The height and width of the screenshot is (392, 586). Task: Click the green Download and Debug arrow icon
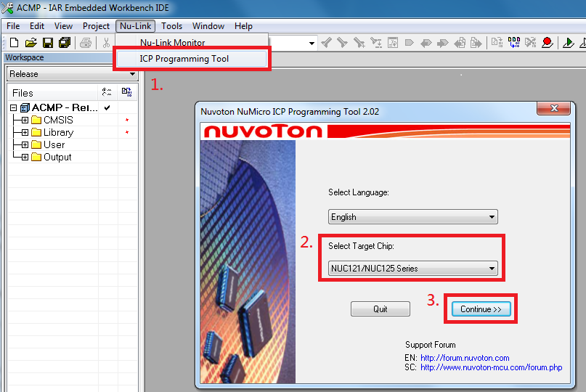click(x=569, y=43)
